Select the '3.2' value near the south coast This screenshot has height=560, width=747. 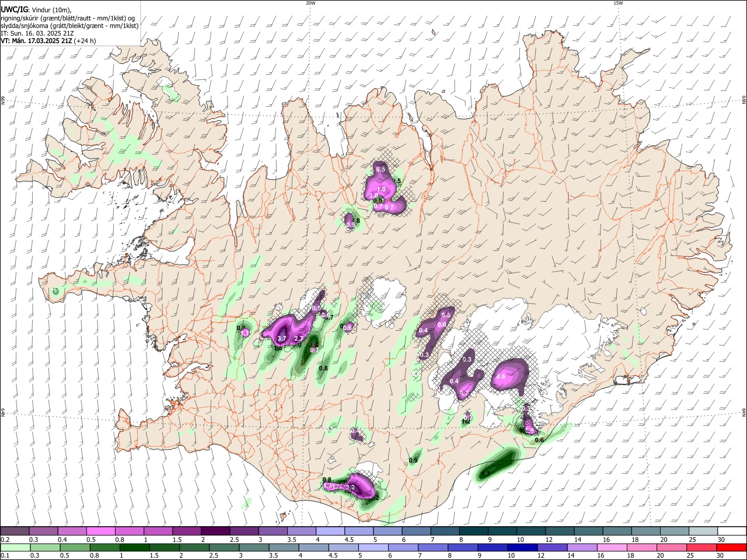[351, 487]
